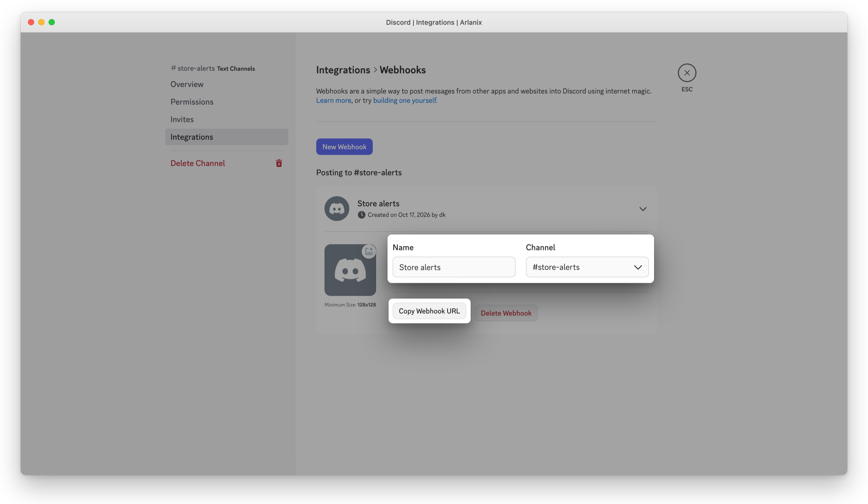Copy Webhook URL
This screenshot has height=504, width=868.
tap(429, 311)
